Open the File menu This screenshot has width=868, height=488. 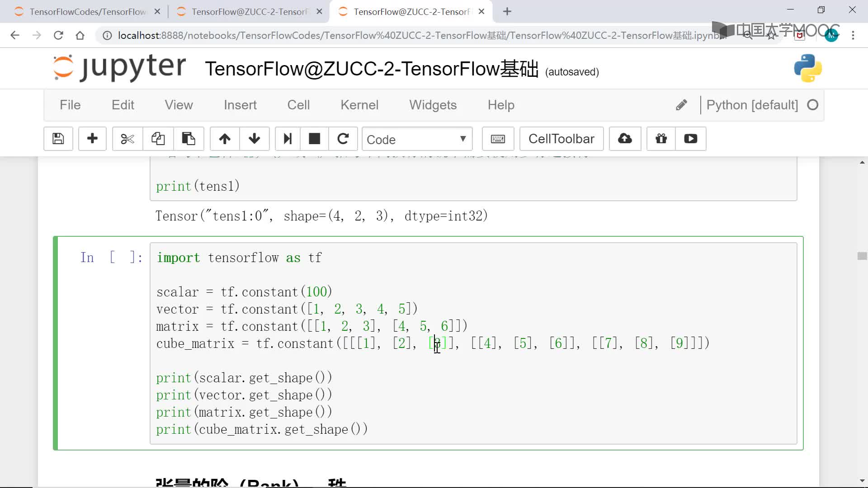point(70,105)
